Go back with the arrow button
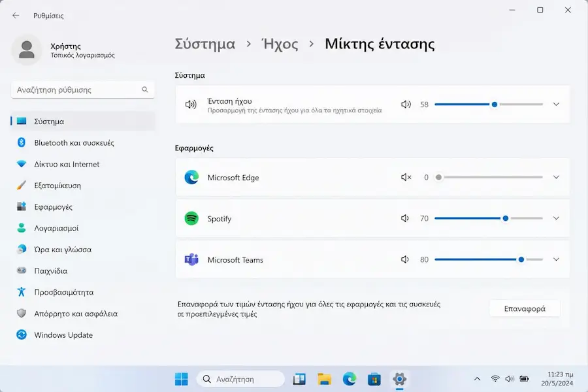This screenshot has width=588, height=392. pos(16,16)
